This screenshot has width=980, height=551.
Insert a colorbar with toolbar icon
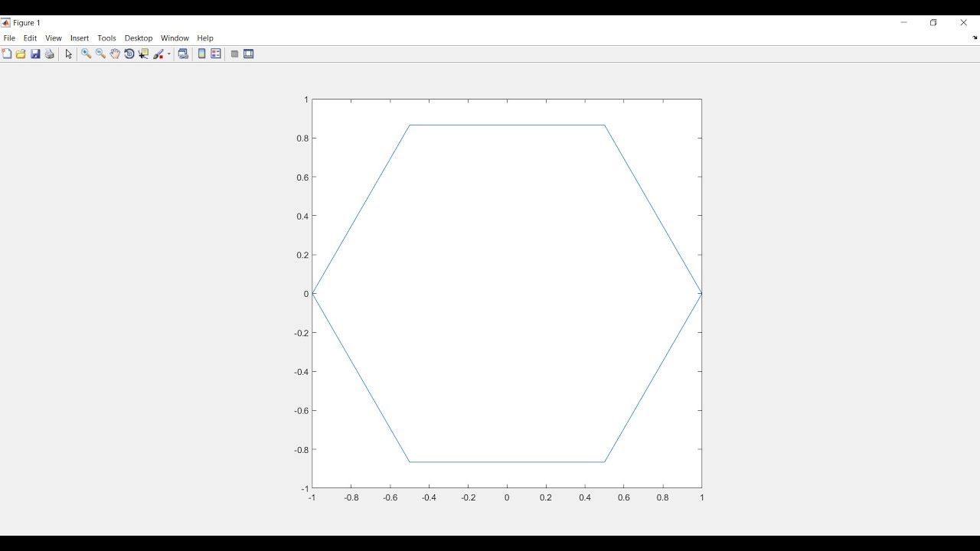click(x=202, y=54)
